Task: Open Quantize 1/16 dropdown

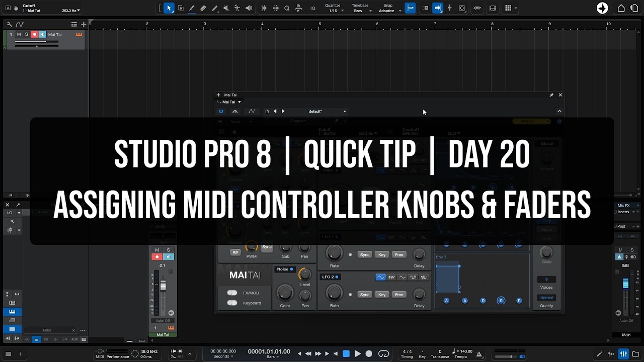Action: [333, 8]
